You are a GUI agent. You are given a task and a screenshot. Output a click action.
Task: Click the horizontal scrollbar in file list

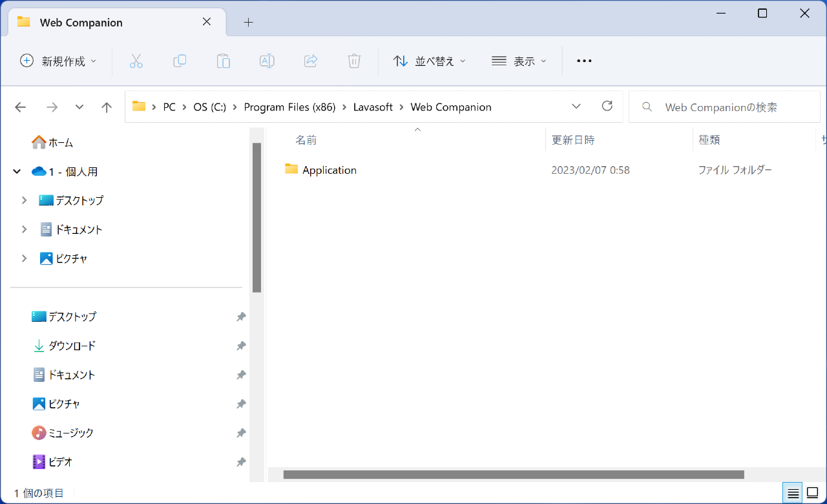(514, 475)
